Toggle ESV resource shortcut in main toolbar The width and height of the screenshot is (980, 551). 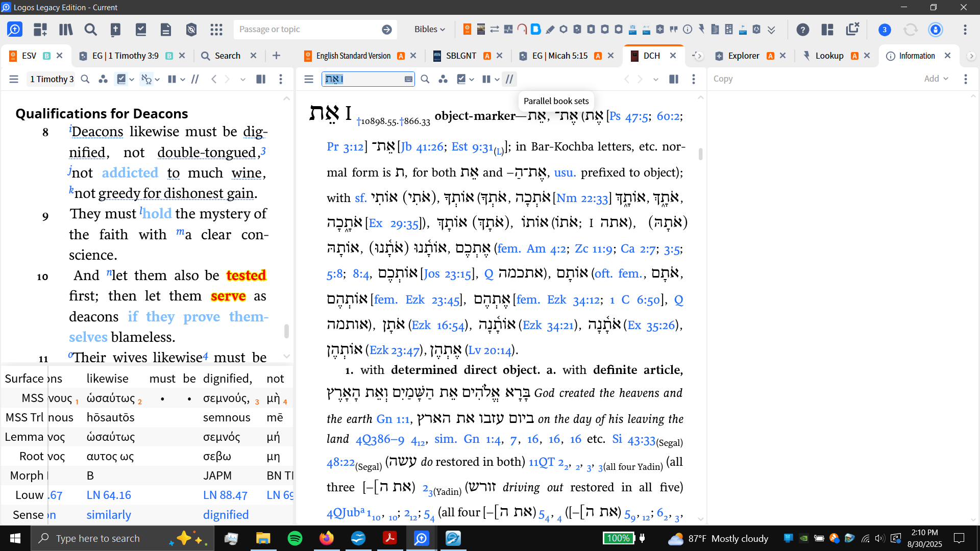tap(467, 29)
